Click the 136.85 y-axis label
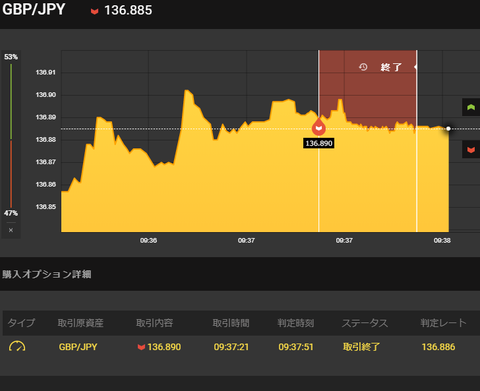The image size is (480, 391). click(x=46, y=207)
